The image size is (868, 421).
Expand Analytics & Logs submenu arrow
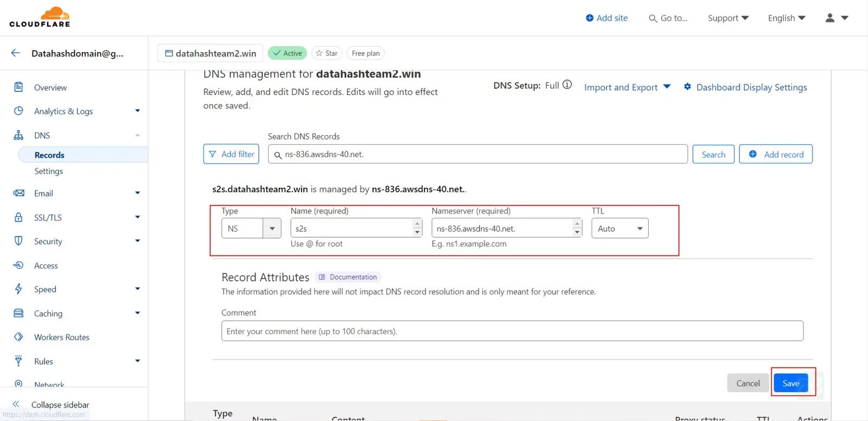point(137,111)
